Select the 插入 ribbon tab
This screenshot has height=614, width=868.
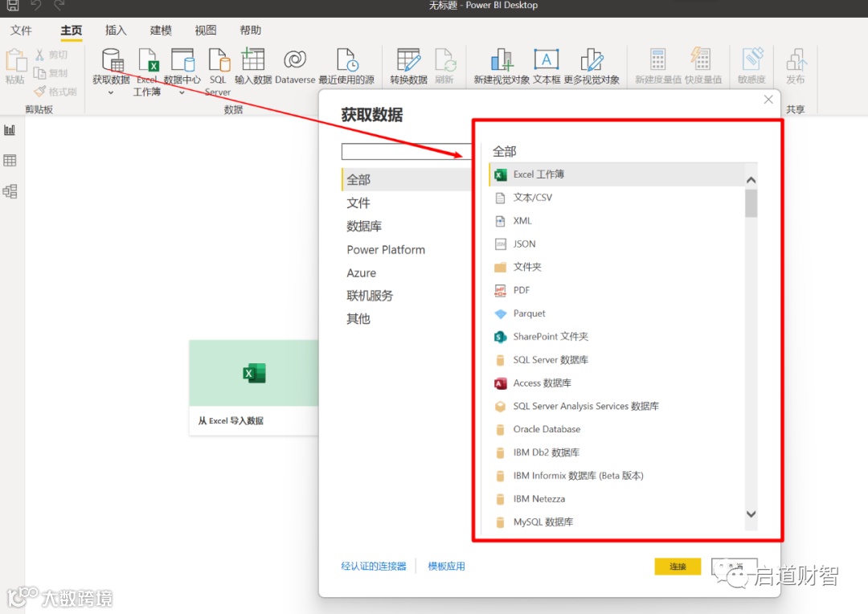116,31
